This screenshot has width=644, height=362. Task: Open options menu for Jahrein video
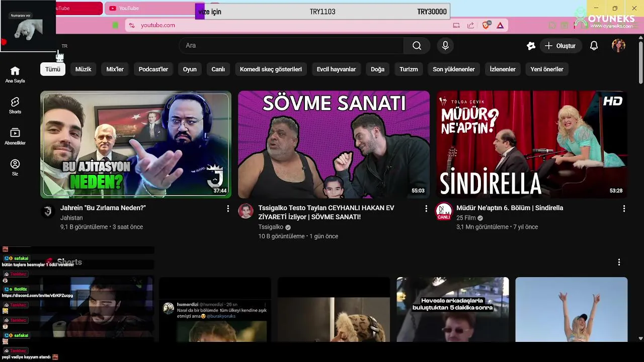[x=228, y=208]
